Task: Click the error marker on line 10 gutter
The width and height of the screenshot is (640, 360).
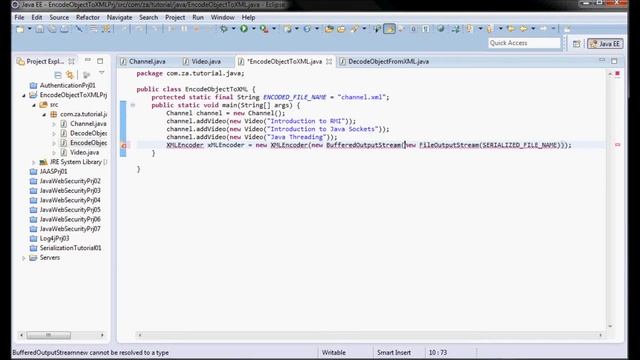Action: coord(123,145)
